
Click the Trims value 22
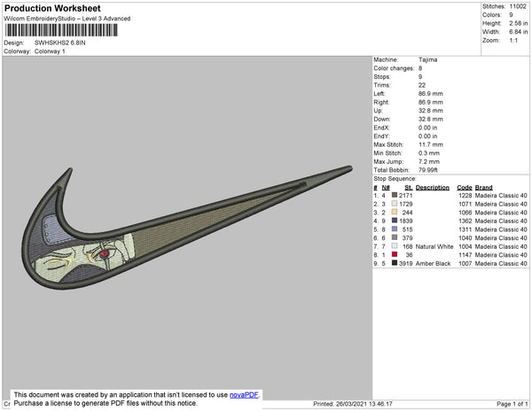coord(422,85)
